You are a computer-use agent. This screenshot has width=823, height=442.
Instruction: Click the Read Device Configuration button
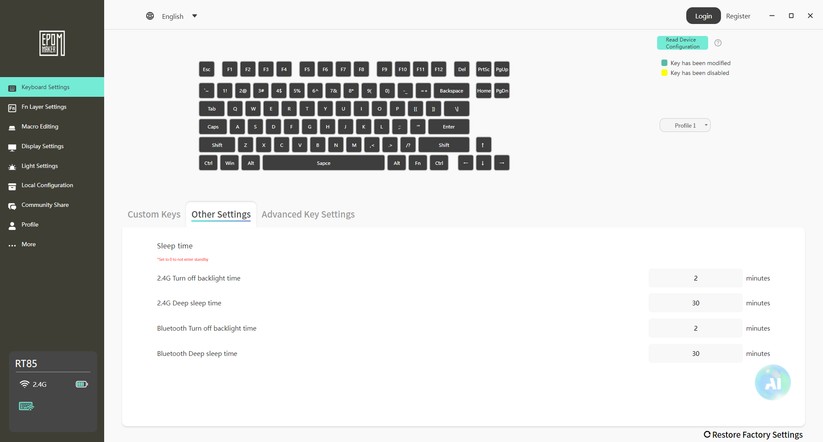[x=683, y=43]
